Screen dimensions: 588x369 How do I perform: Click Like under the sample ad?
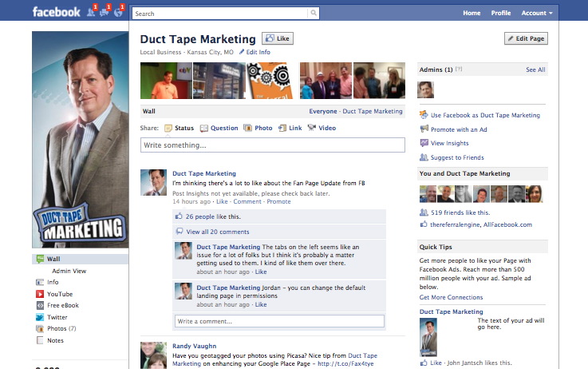click(x=436, y=363)
